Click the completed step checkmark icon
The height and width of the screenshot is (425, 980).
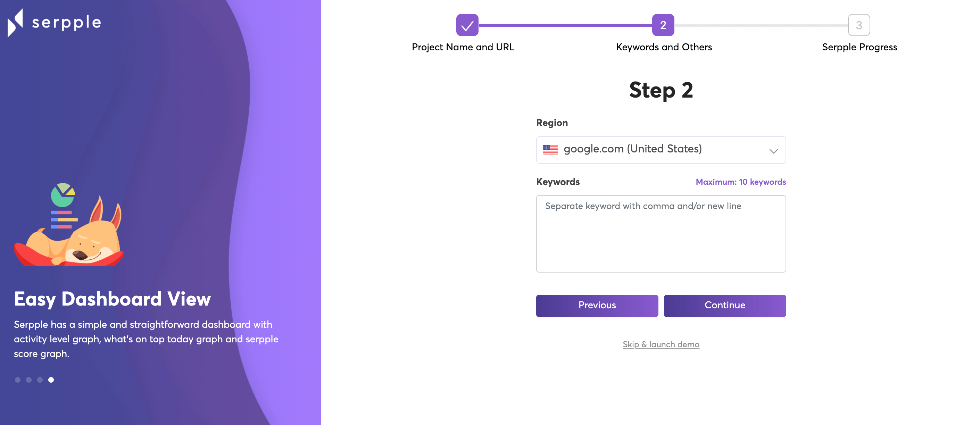467,25
